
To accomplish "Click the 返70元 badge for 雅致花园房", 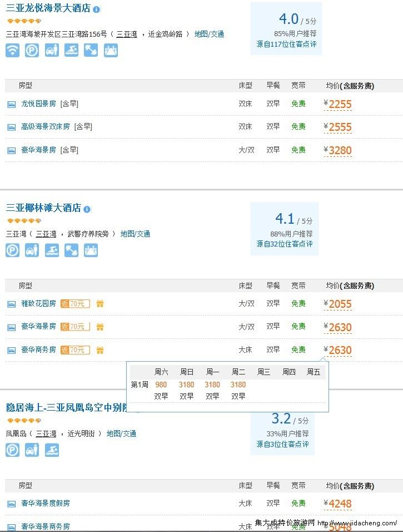I will (75, 303).
